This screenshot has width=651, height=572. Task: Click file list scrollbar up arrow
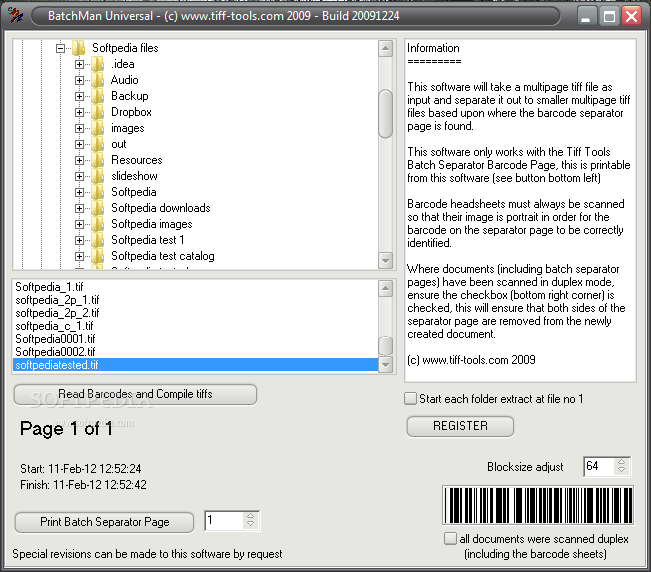pyautogui.click(x=386, y=288)
